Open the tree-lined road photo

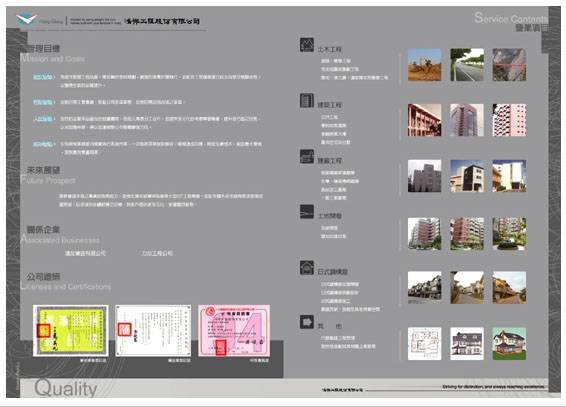tap(467, 65)
